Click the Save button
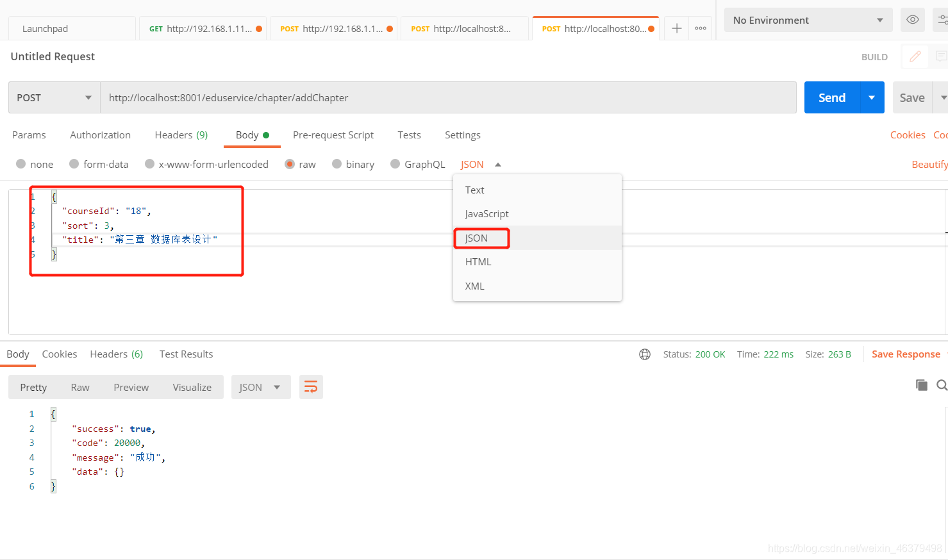The width and height of the screenshot is (948, 560). [912, 97]
